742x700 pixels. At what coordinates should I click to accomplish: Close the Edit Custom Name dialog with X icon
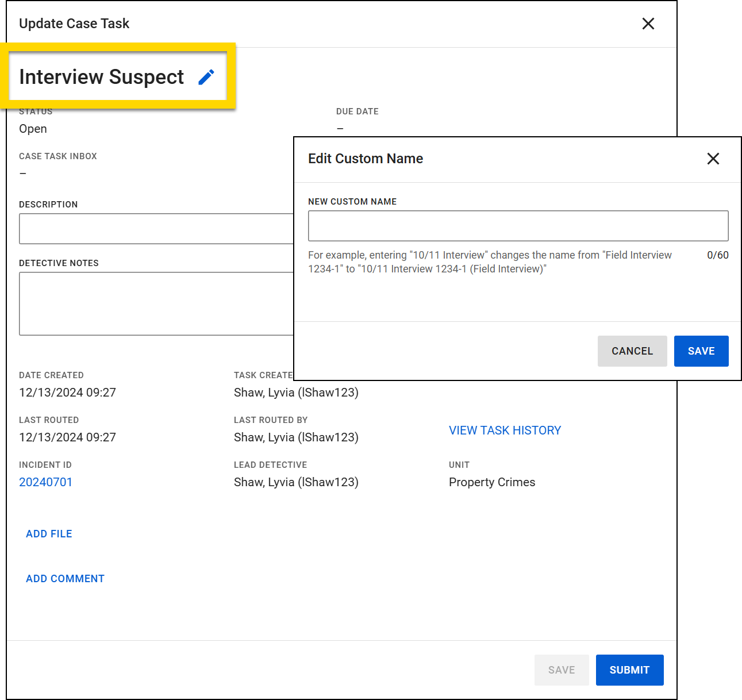point(713,159)
